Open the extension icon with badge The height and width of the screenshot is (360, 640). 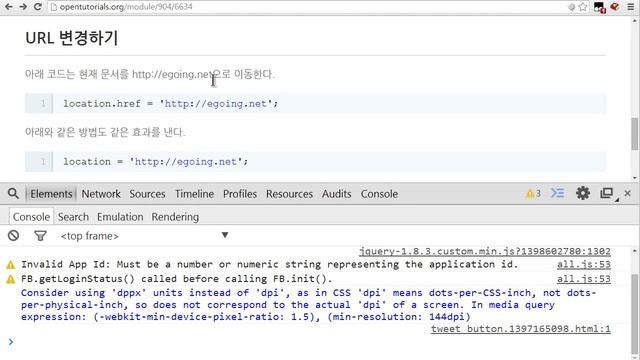(x=600, y=7)
